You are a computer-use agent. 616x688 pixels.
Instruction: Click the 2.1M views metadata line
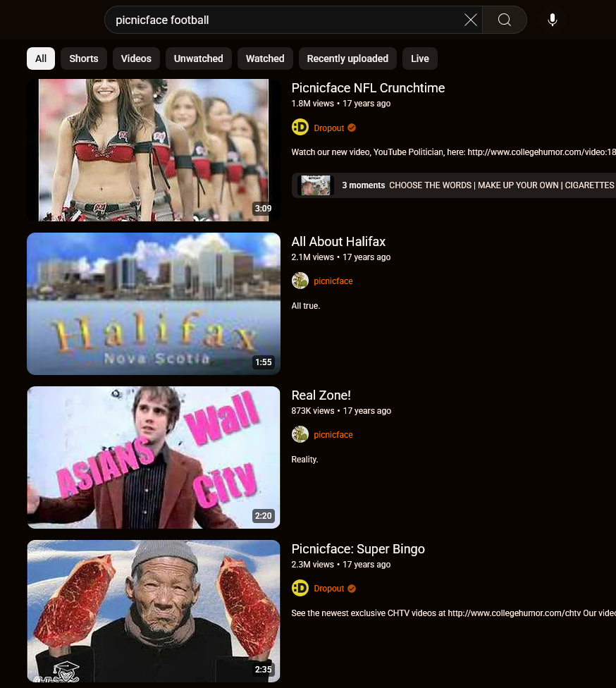tap(341, 257)
